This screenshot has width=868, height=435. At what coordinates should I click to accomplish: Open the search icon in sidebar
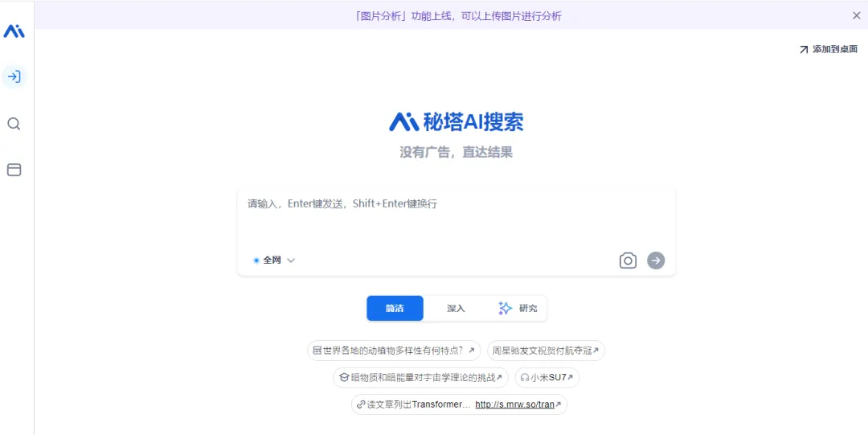(x=14, y=124)
